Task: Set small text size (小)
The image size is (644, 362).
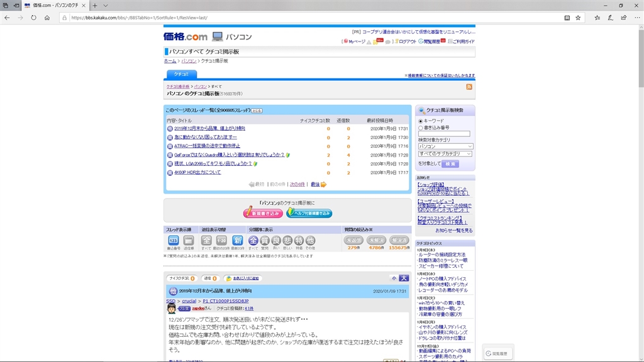Action: point(394,278)
